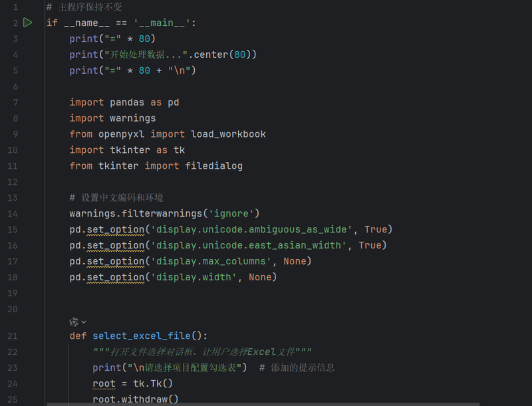Click the word warnings in import warnings
This screenshot has width=532, height=406.
click(x=132, y=118)
